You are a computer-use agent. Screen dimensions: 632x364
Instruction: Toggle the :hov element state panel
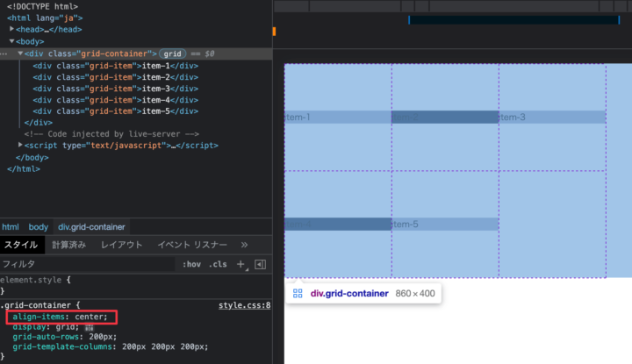[x=191, y=265]
